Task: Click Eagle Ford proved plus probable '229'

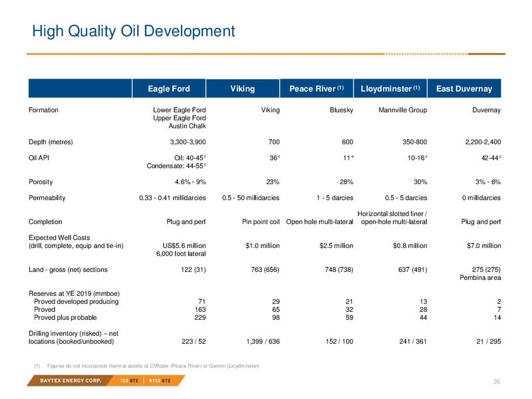Action: click(200, 317)
